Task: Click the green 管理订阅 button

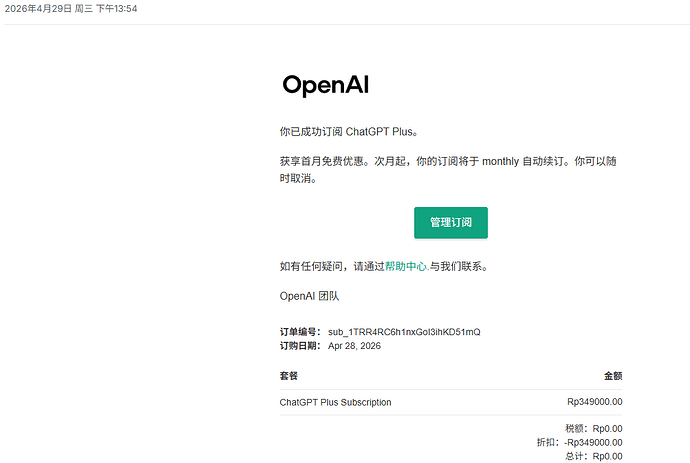Action: [451, 223]
